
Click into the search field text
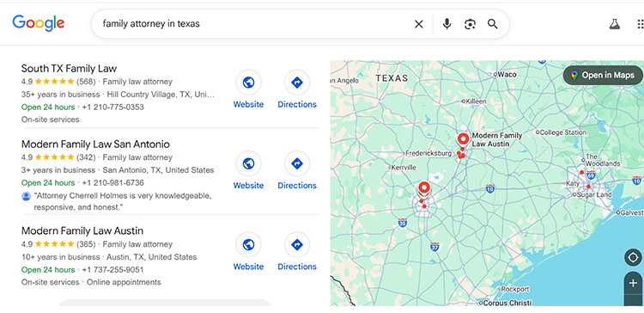pos(151,24)
